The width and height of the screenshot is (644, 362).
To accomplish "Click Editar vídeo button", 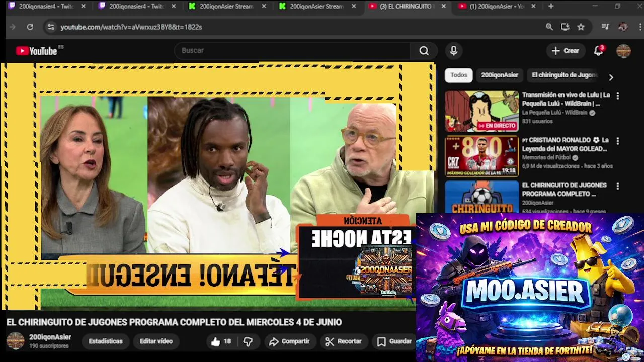I will click(156, 341).
